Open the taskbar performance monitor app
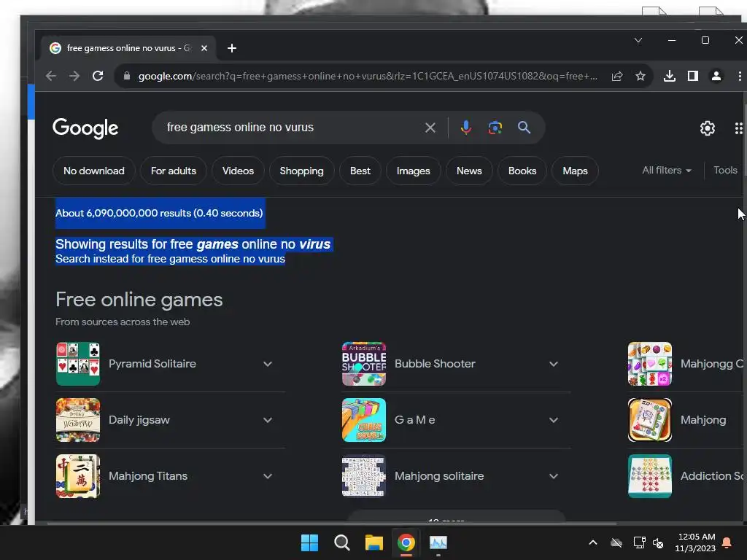 click(x=438, y=542)
